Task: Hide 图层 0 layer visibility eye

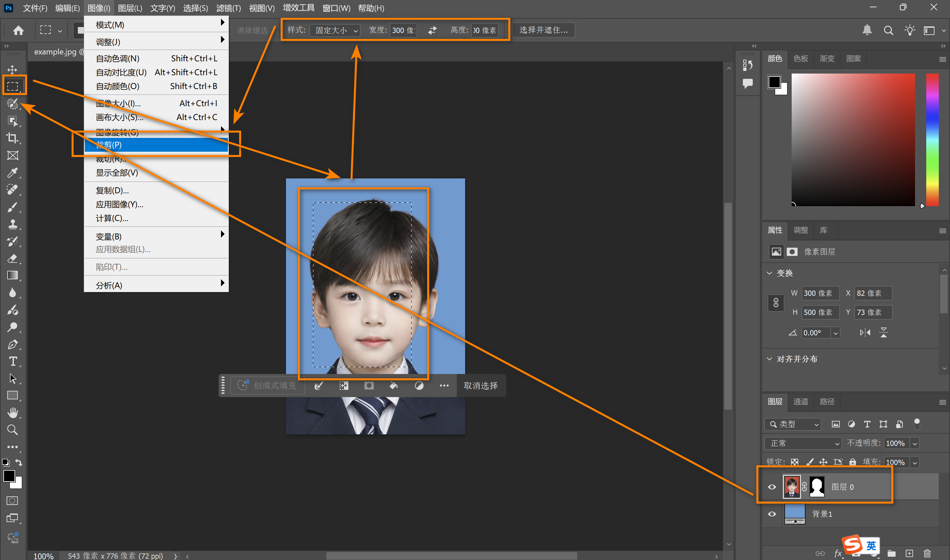Action: point(772,487)
